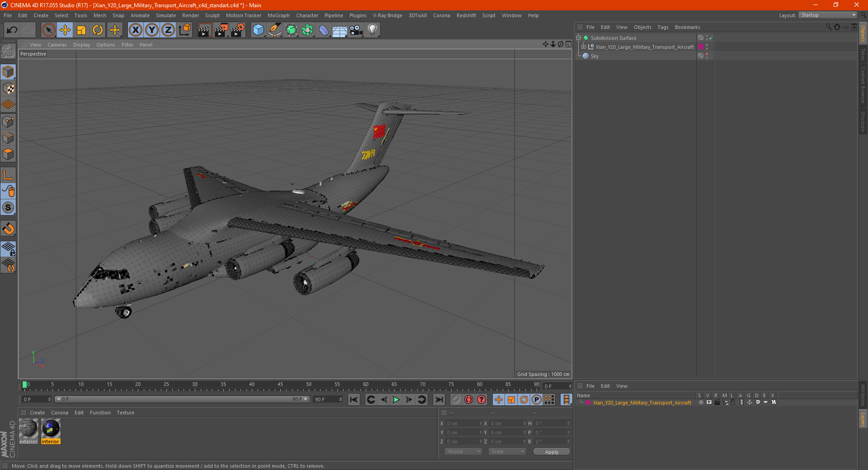Click the current frame 0 F field
Image resolution: width=868 pixels, height=470 pixels.
[37, 399]
